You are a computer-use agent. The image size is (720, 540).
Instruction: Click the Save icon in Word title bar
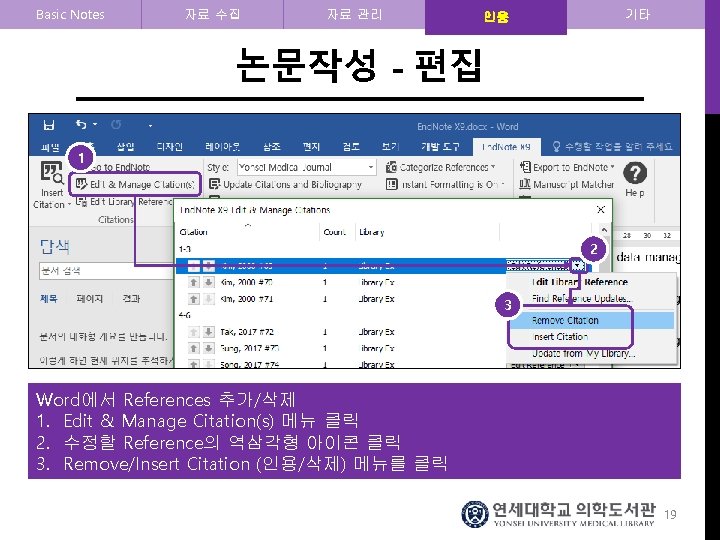click(x=49, y=125)
